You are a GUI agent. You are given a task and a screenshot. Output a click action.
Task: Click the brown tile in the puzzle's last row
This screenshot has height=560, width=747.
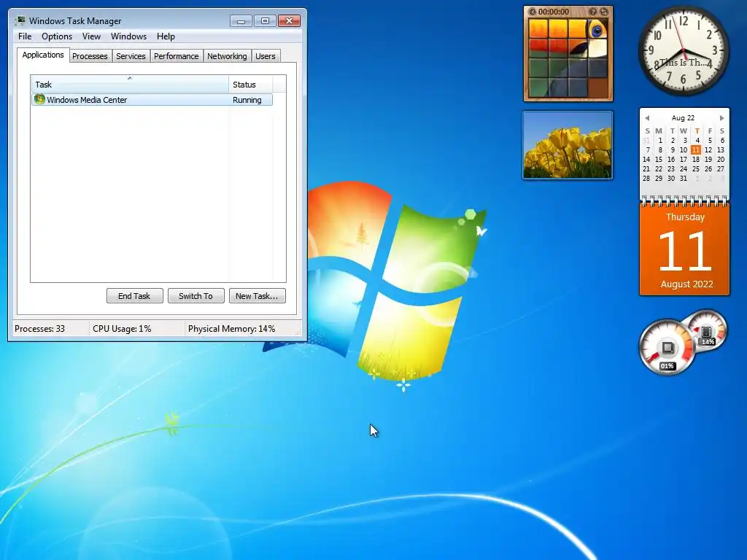(597, 87)
